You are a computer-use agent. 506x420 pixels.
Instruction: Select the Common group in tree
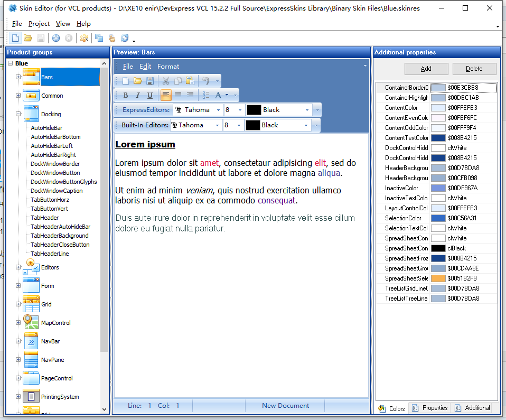pyautogui.click(x=52, y=96)
